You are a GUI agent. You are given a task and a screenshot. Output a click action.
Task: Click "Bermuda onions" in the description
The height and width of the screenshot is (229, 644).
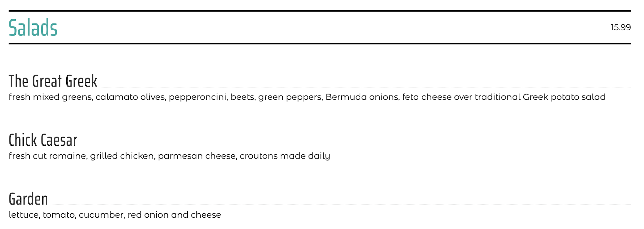(362, 97)
